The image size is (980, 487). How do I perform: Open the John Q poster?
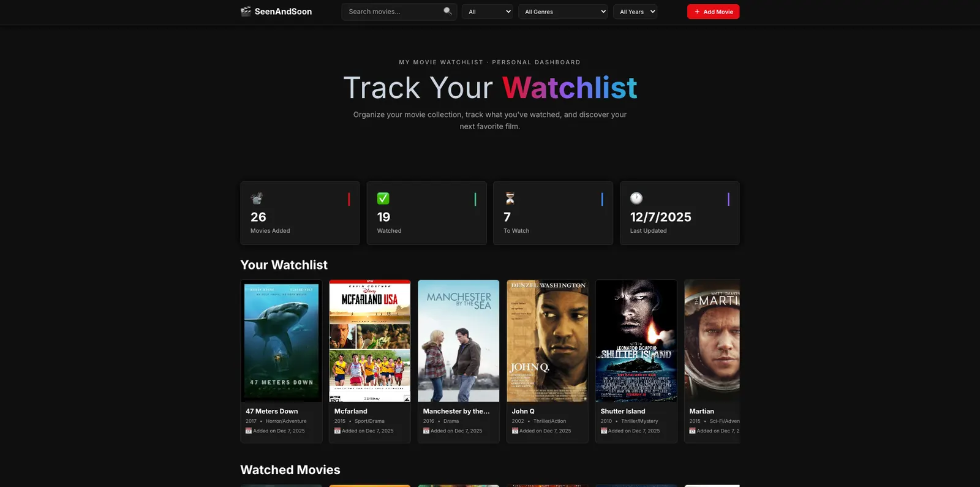pos(548,341)
